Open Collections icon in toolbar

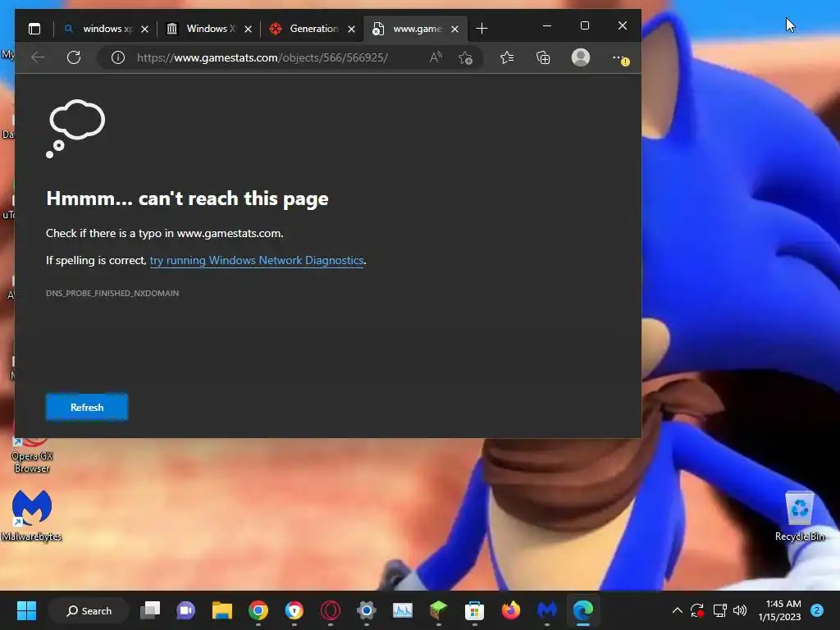click(543, 57)
